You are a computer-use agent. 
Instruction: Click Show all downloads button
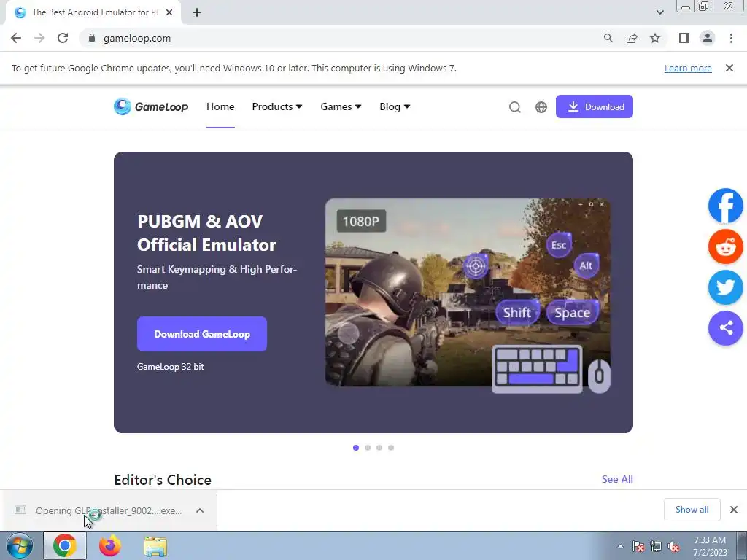(692, 510)
